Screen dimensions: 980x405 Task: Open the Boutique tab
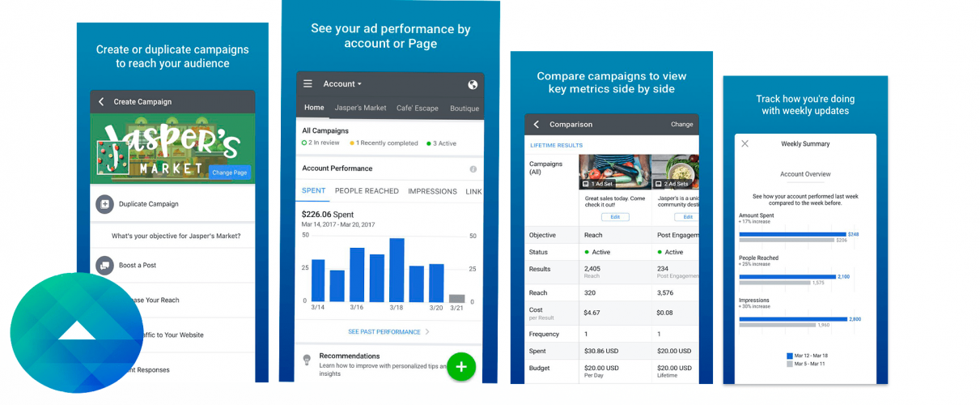(465, 108)
